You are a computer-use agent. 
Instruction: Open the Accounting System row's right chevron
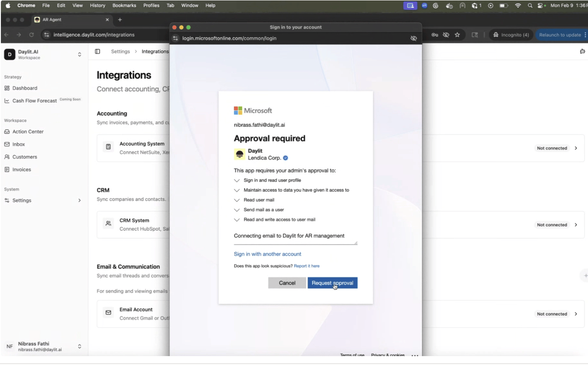(576, 148)
